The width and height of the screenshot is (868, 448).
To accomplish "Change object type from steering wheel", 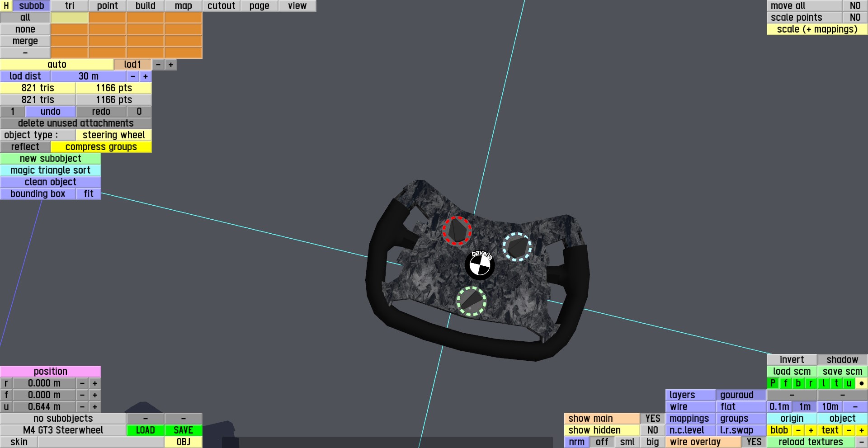I will point(114,135).
